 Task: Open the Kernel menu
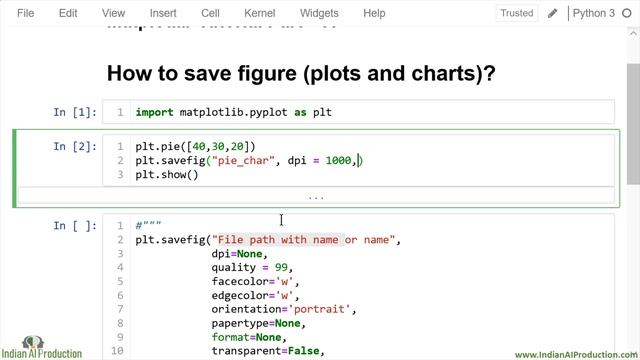260,13
